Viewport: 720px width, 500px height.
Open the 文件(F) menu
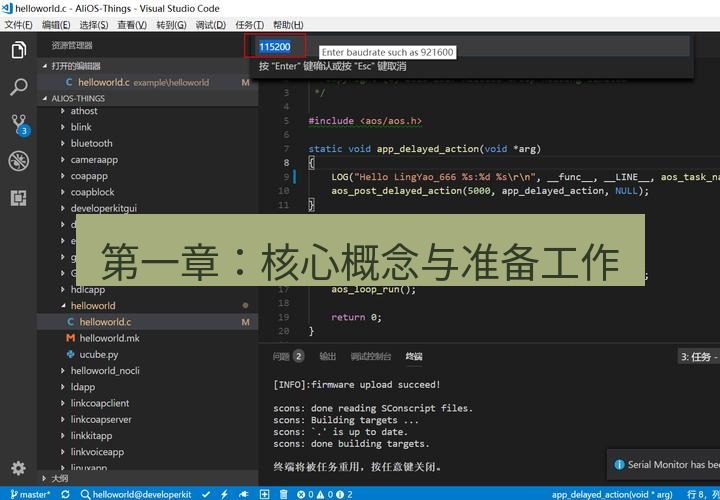(18, 25)
